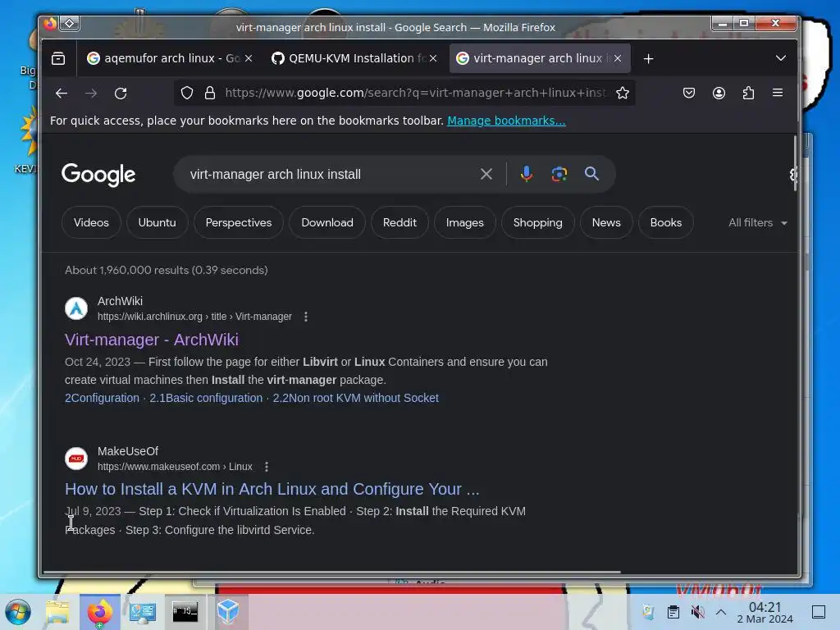The image size is (840, 630).
Task: Open 2.2Non root KVM without Socket link
Action: point(356,398)
